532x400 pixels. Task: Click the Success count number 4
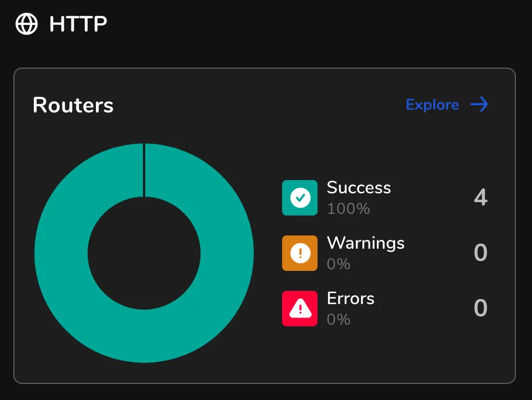[x=480, y=198]
